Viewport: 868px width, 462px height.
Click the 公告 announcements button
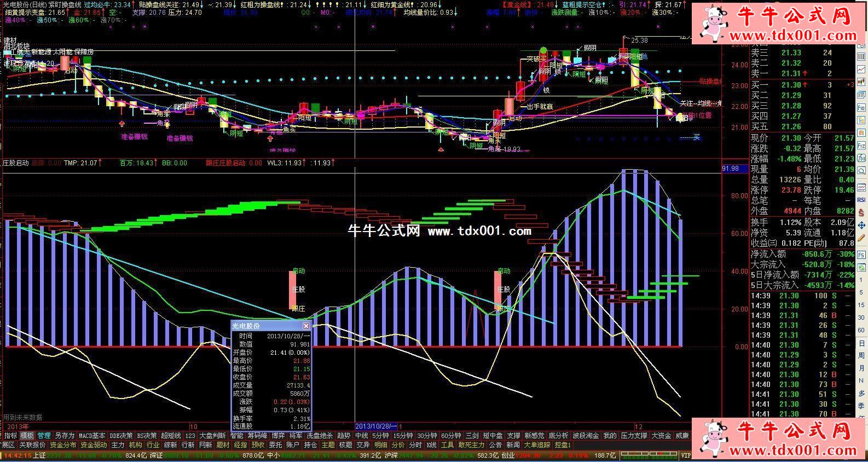[x=495, y=445]
